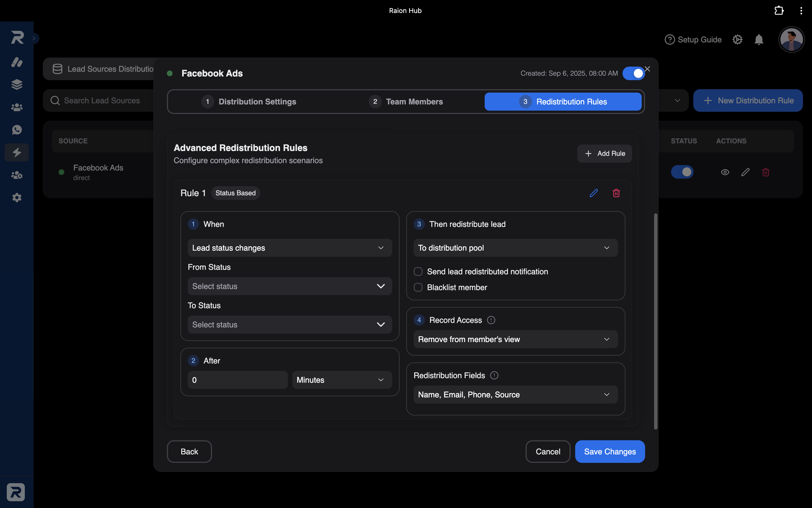Delete Rule 1 with the trash icon
812x508 pixels.
tap(616, 193)
